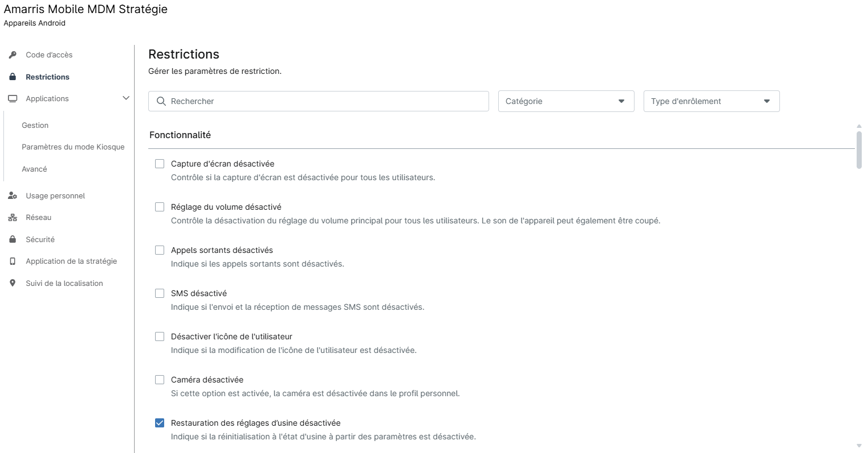Click the monitor icon beside Applications
The height and width of the screenshot is (453, 868).
coord(12,99)
